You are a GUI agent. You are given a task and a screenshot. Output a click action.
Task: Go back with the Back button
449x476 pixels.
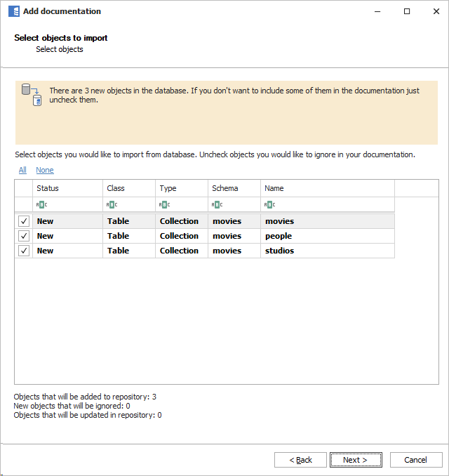[300, 460]
